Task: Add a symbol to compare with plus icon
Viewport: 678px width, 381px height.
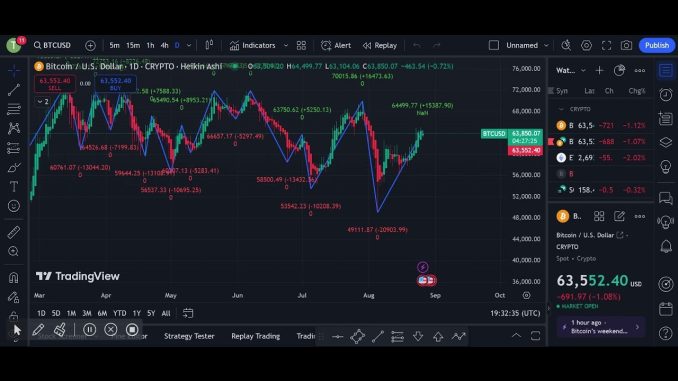Action: [90, 45]
